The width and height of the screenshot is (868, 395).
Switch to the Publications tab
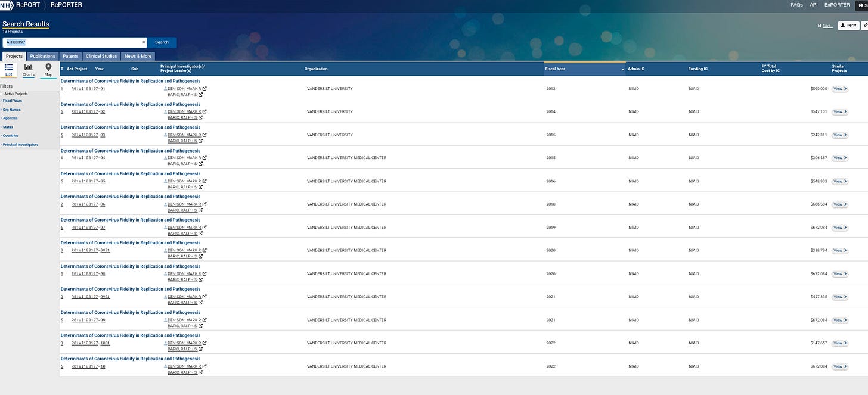click(x=42, y=56)
